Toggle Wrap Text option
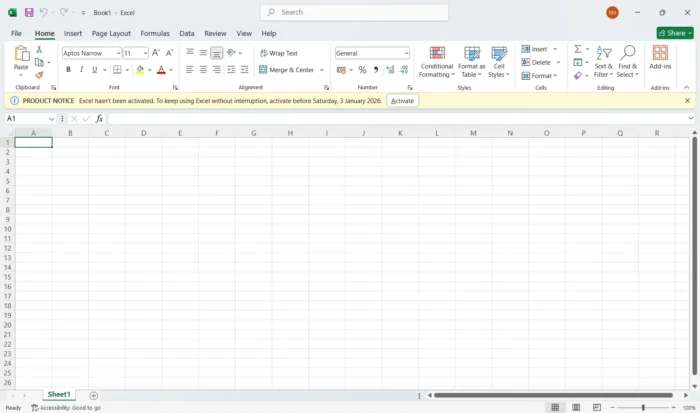This screenshot has height=413, width=700. pos(278,53)
